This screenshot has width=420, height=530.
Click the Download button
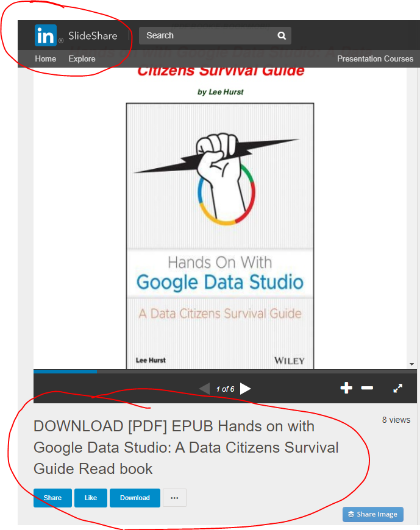[135, 498]
